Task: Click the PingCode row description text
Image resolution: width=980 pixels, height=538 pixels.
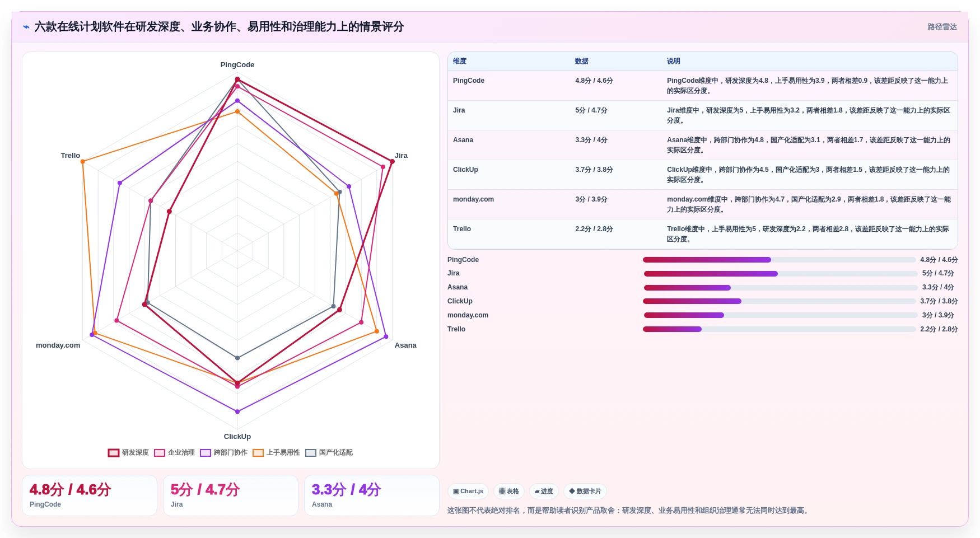Action: 808,86
